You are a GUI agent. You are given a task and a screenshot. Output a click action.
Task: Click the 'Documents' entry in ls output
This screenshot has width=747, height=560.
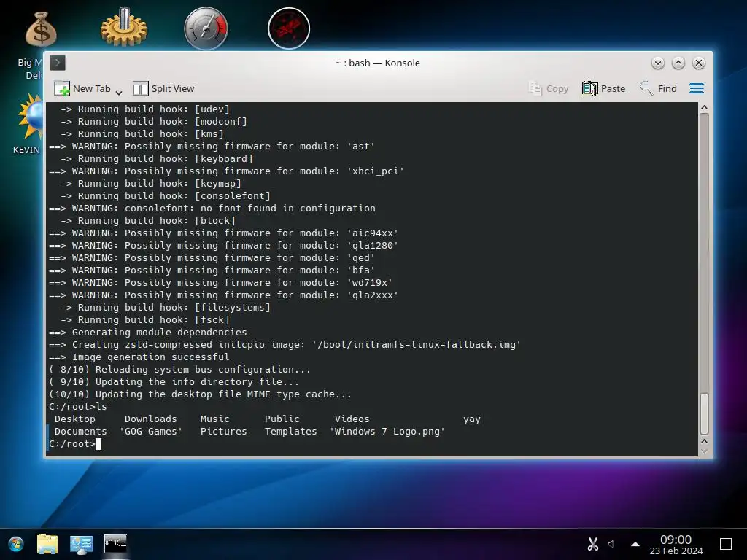point(80,432)
